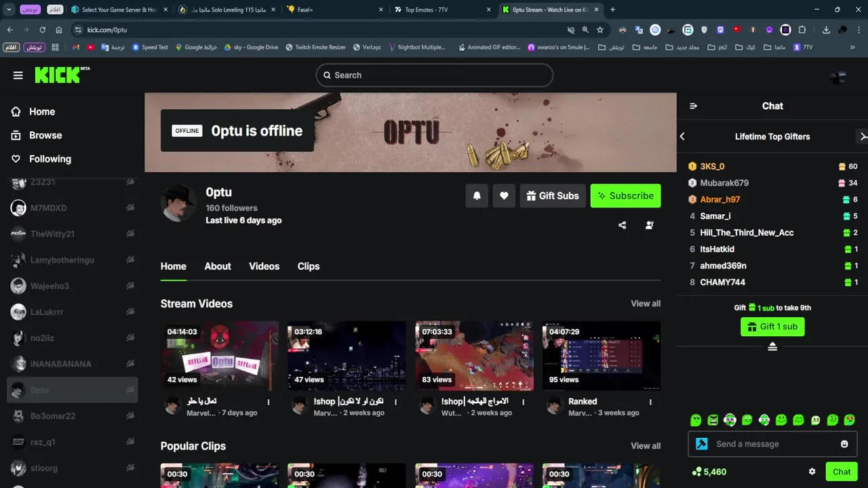Click the Gift 1 sub button
The height and width of the screenshot is (488, 868).
tap(772, 327)
